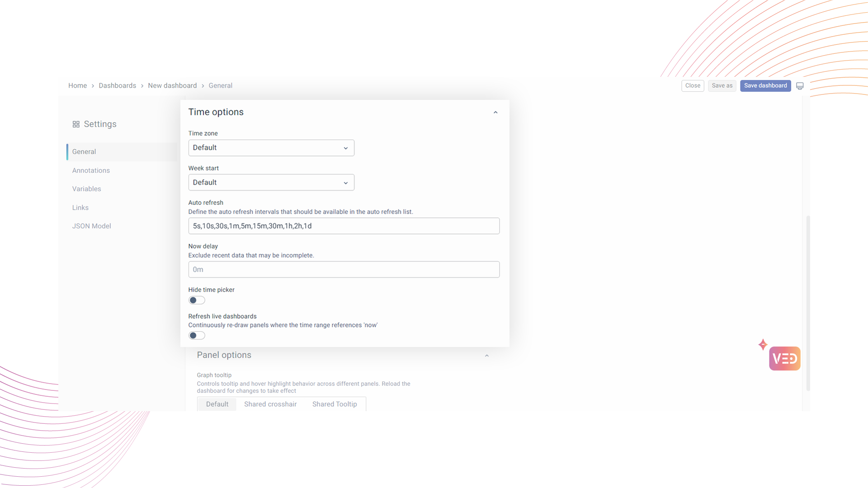The height and width of the screenshot is (488, 868).
Task: Click the Now delay input field
Action: pyautogui.click(x=344, y=270)
